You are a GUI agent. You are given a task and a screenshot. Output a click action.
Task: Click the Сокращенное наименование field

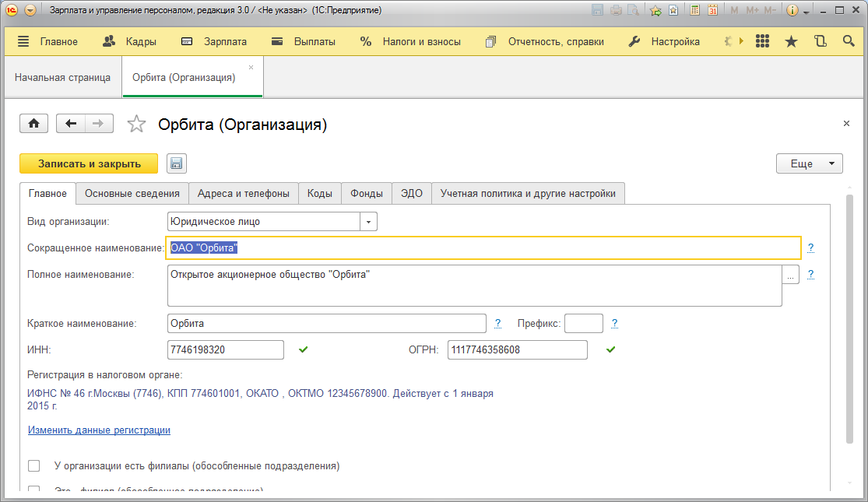pyautogui.click(x=483, y=248)
